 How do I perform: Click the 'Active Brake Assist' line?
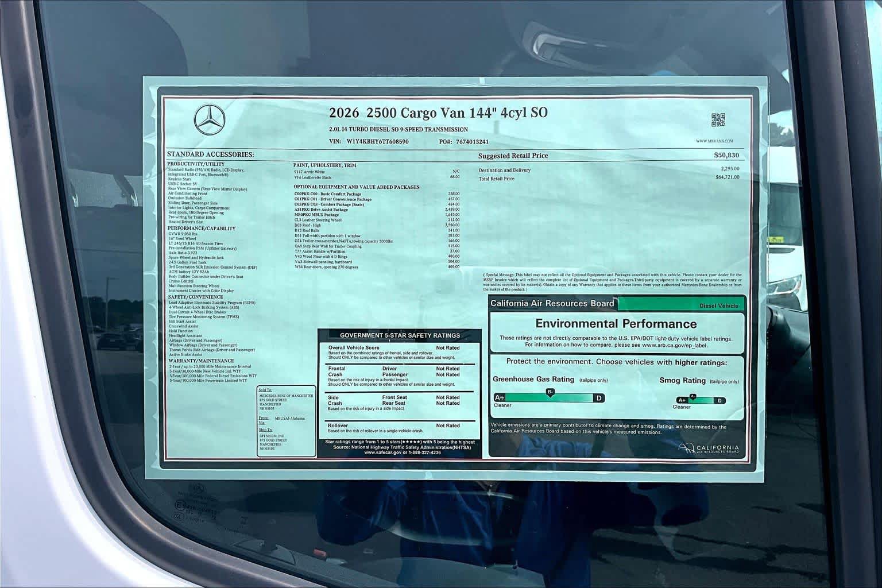click(185, 355)
